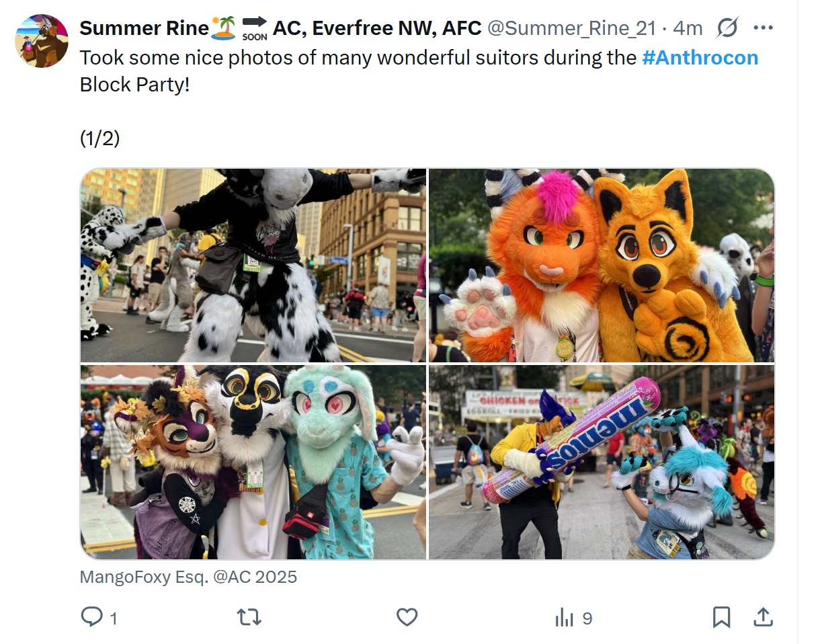Open the dalmatian fursuit photo
This screenshot has height=644, width=822.
tap(253, 266)
